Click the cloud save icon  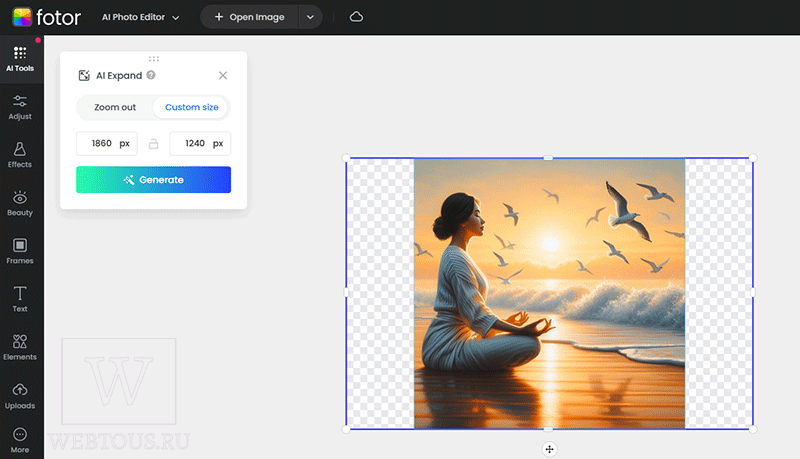[356, 17]
